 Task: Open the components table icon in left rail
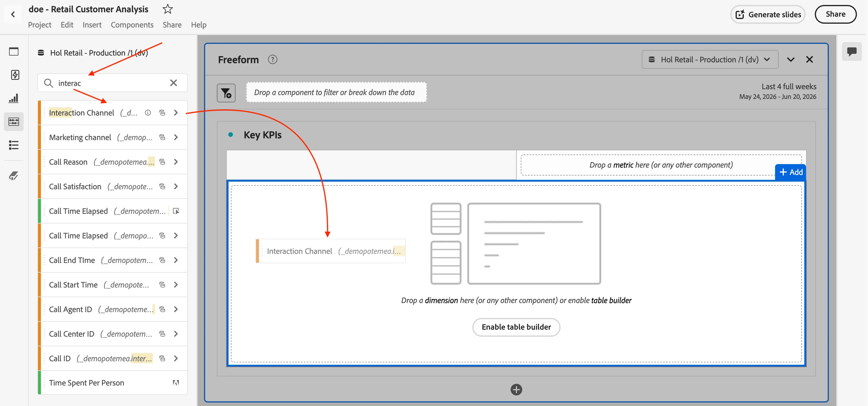click(x=13, y=121)
